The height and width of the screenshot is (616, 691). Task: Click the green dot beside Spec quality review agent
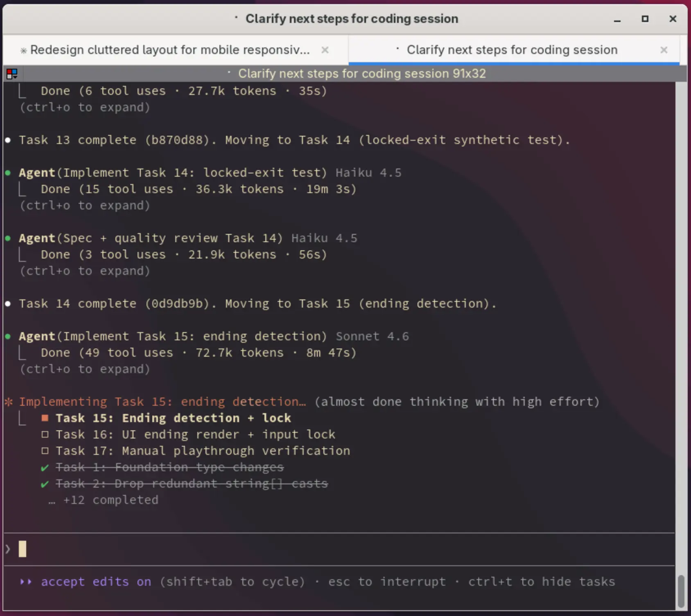[8, 238]
